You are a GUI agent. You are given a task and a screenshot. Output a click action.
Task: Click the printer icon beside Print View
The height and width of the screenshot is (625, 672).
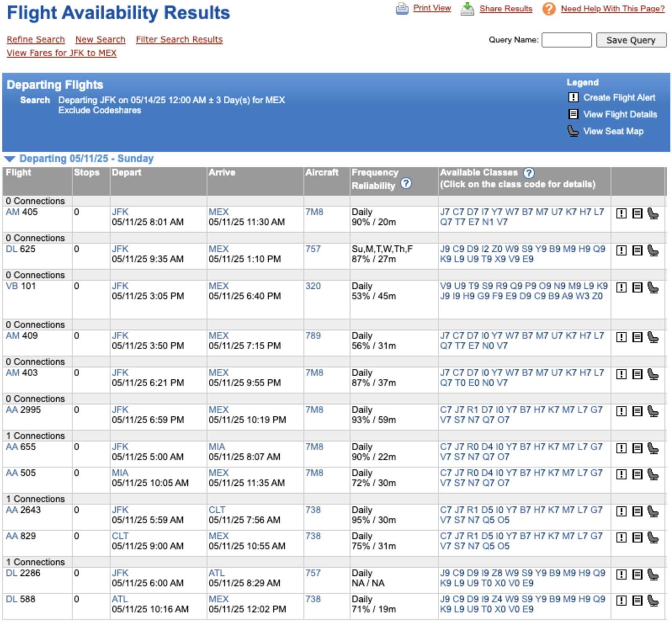402,9
